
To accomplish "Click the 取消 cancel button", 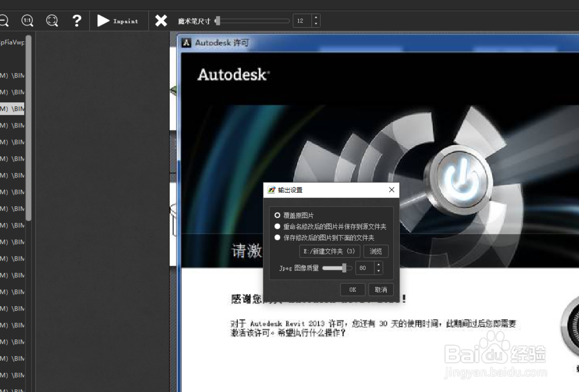I will pos(381,290).
